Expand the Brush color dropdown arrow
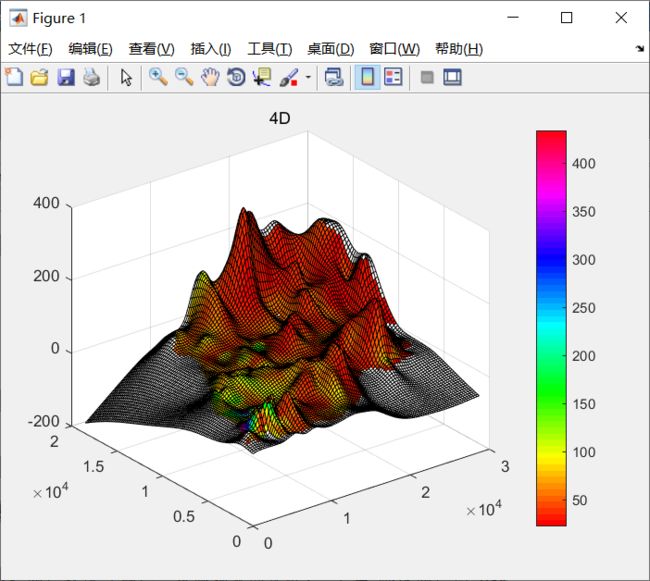Viewport: 650px width, 581px height. pyautogui.click(x=308, y=77)
